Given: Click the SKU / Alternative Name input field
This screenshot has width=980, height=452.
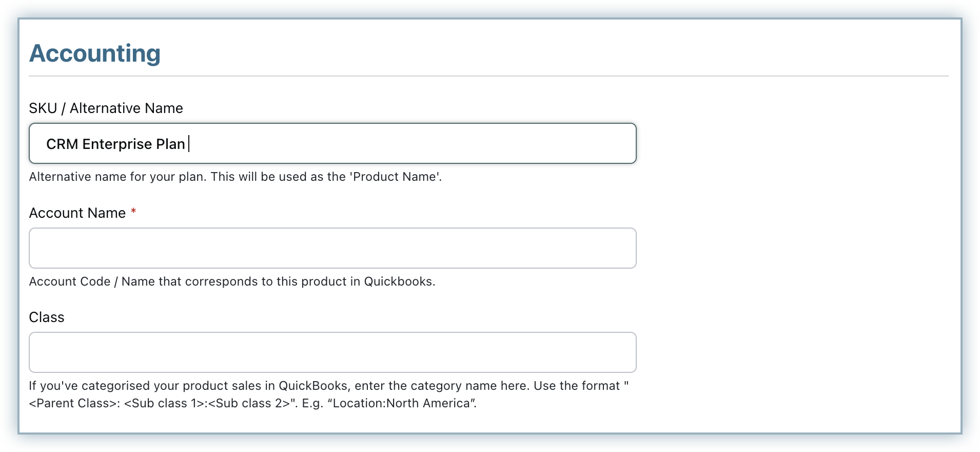Looking at the screenshot, I should point(410,144).
